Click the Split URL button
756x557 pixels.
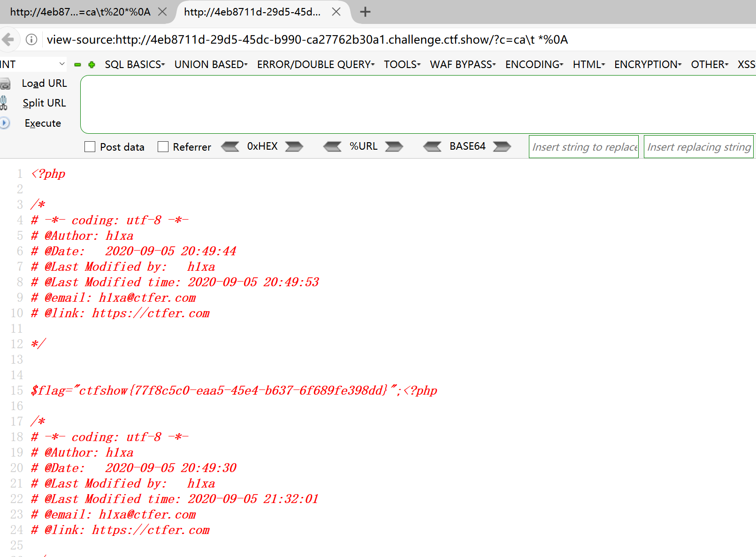click(45, 103)
